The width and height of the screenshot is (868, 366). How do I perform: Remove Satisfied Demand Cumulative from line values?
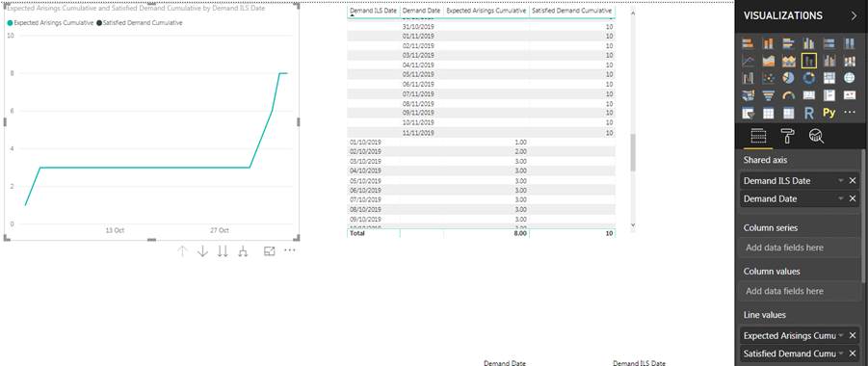(853, 353)
